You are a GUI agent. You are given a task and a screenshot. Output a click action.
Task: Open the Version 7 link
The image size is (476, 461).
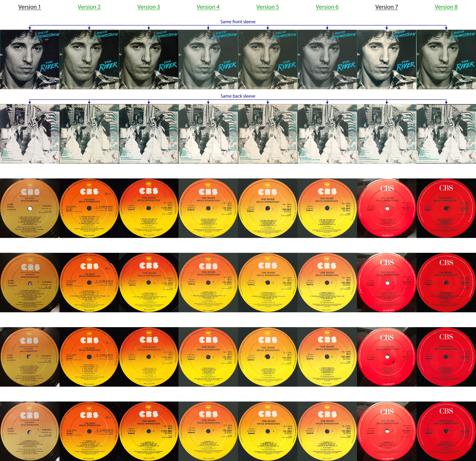pyautogui.click(x=387, y=7)
